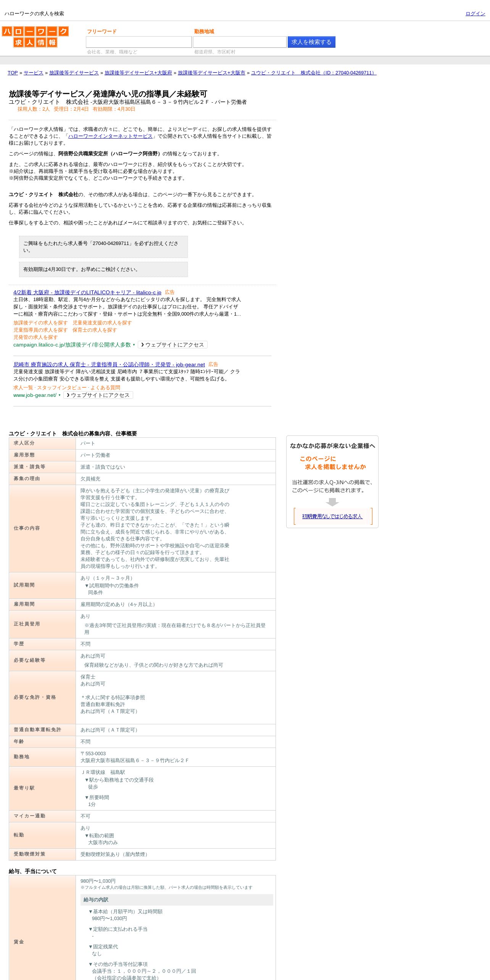Open the 放課後等デイサービス+大阪市 breadcrumb

coord(211,73)
